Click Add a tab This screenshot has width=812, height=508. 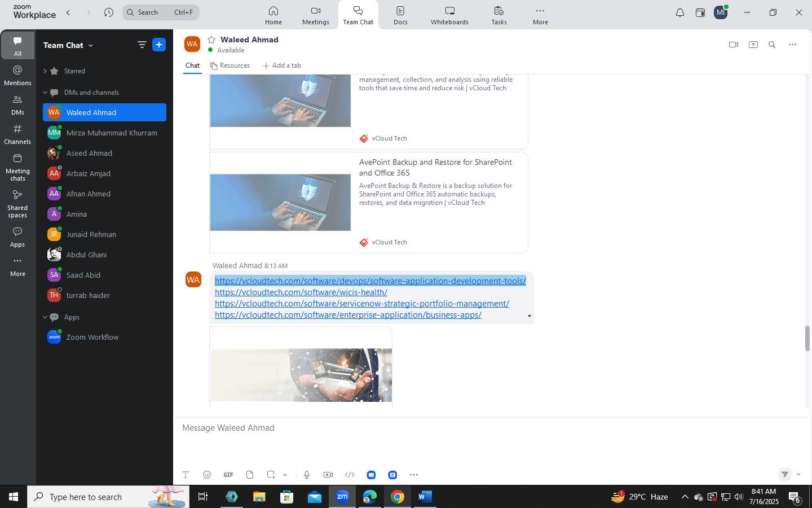point(281,65)
